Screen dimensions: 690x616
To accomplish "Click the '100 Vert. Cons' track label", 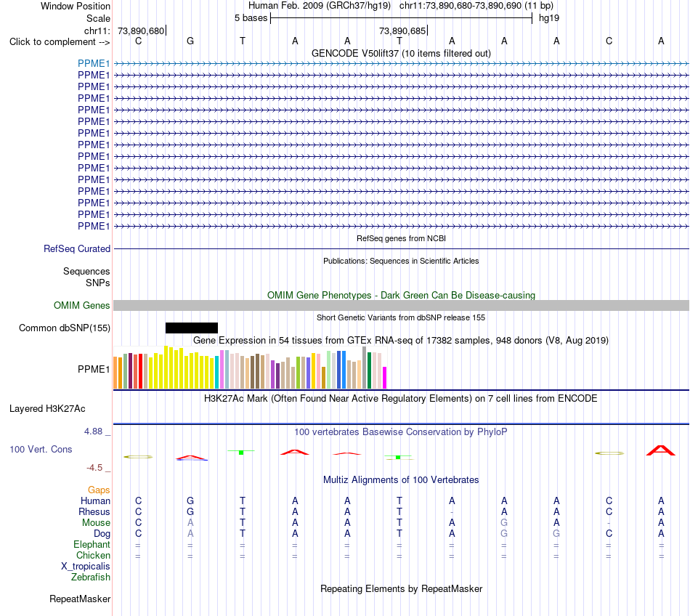I will (41, 449).
